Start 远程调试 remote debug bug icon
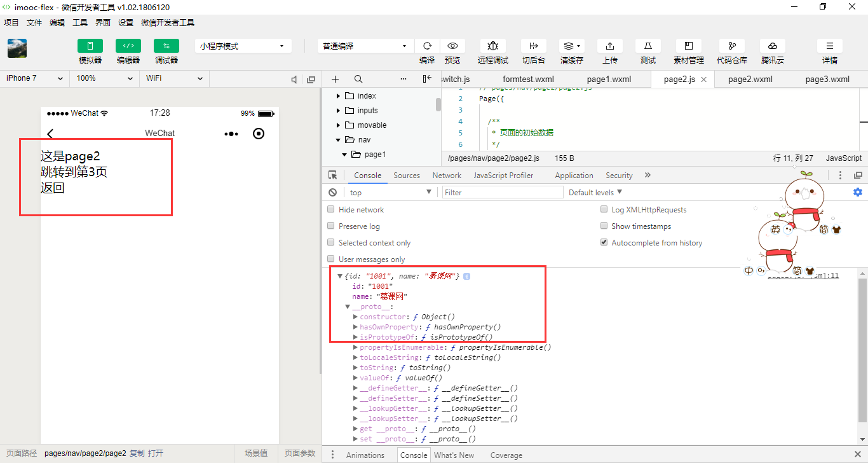This screenshot has width=868, height=463. [493, 46]
